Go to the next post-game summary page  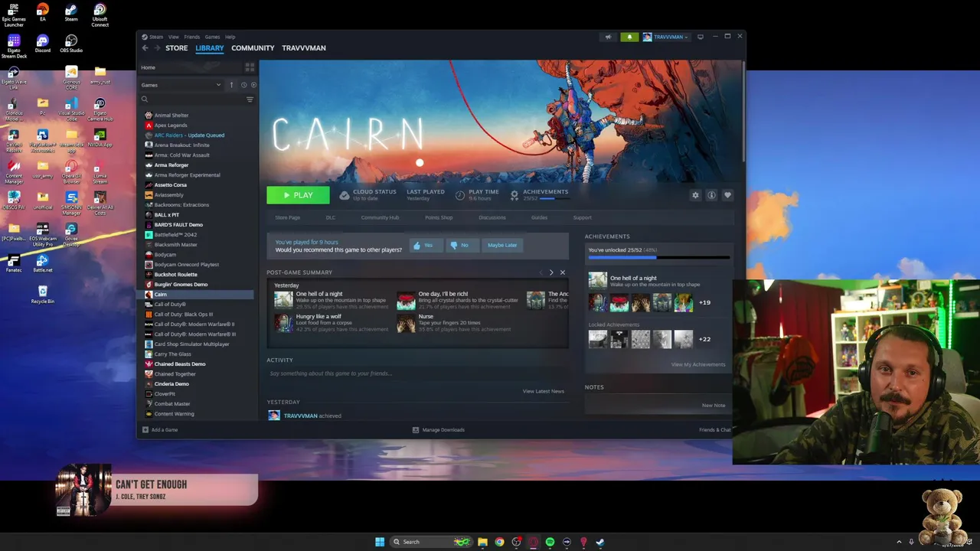pos(551,272)
